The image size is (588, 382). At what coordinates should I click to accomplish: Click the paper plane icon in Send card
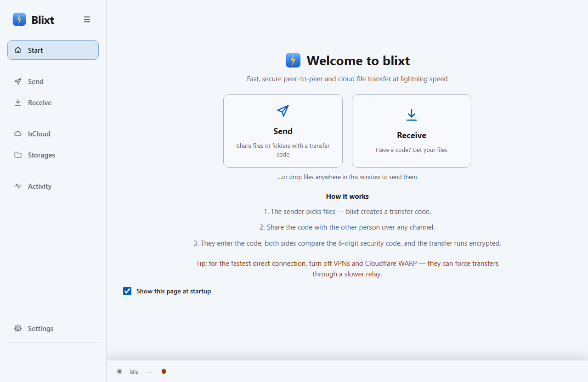click(x=283, y=111)
